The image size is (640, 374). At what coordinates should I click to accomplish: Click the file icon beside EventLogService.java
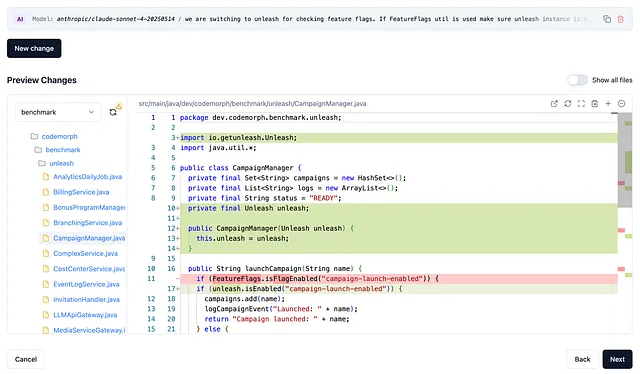point(46,284)
